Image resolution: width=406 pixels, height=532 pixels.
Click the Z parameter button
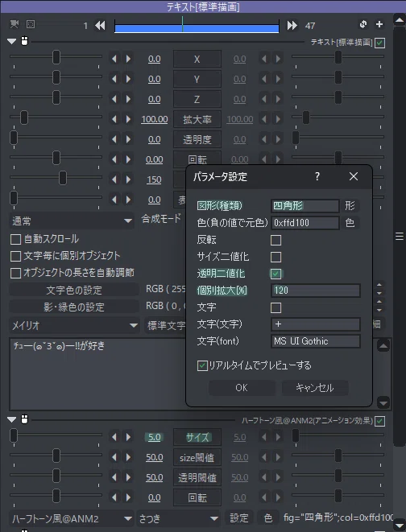pyautogui.click(x=197, y=99)
